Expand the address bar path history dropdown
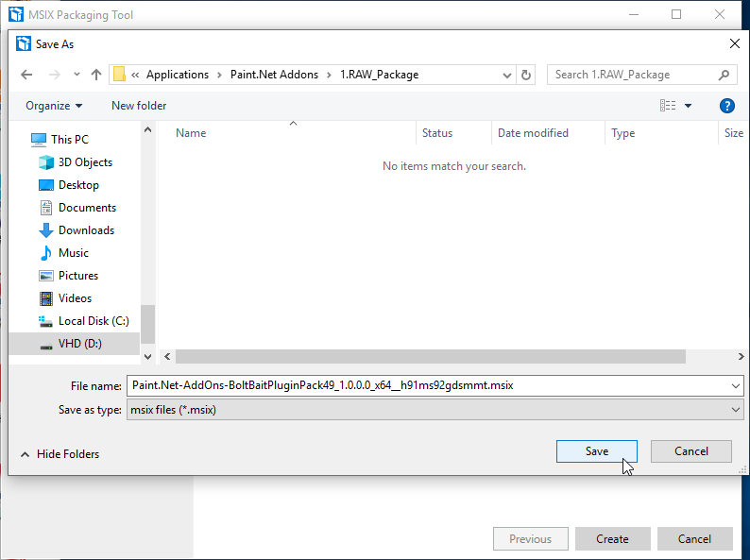The width and height of the screenshot is (750, 560). 505,75
